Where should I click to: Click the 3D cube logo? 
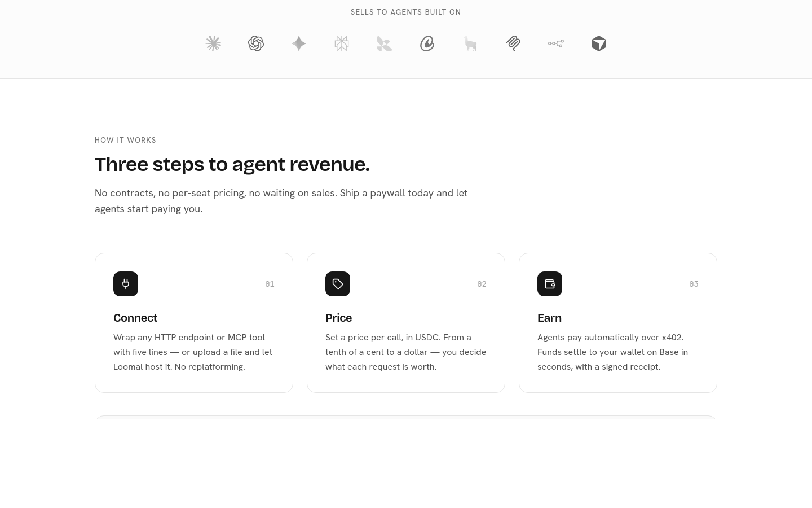coord(599,43)
